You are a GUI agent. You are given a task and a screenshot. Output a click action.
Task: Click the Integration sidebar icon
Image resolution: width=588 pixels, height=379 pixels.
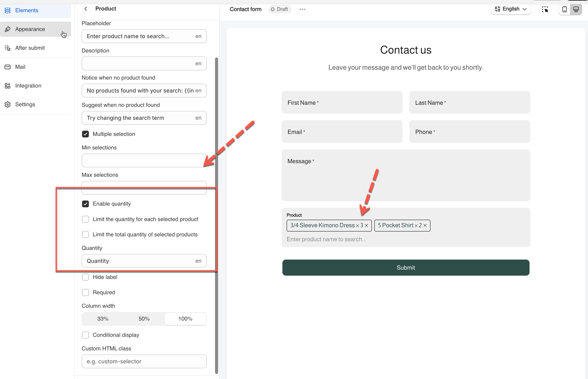[x=8, y=86]
